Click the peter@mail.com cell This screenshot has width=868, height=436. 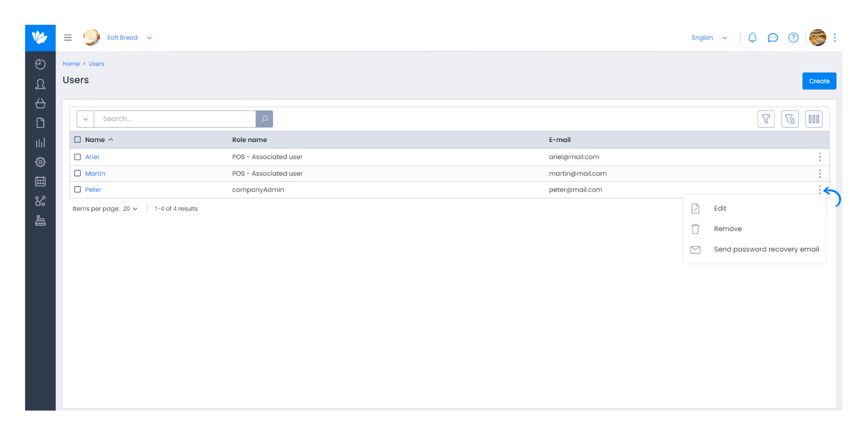(x=576, y=190)
